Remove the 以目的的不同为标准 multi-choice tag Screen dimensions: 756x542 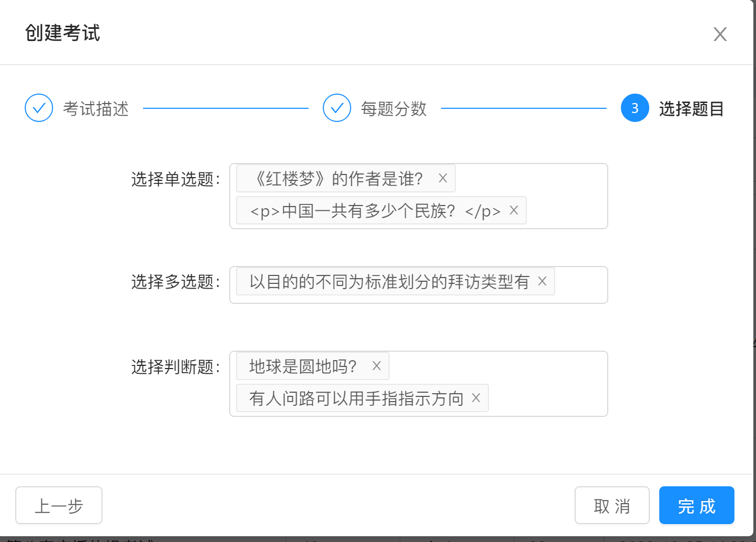(542, 282)
